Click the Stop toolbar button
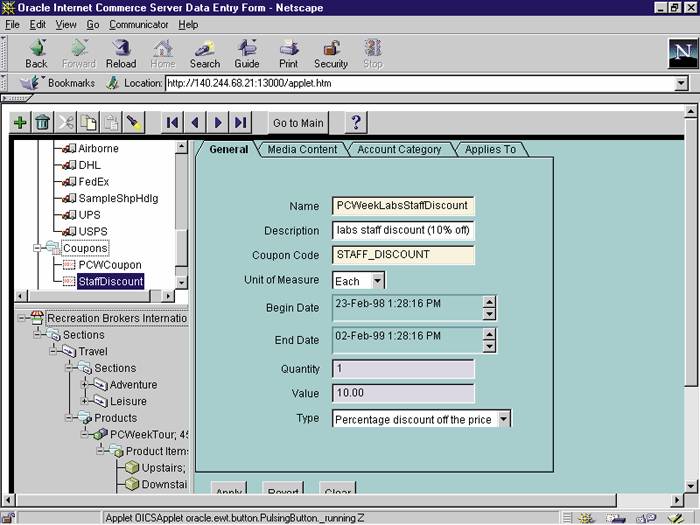The image size is (700, 525). (373, 54)
